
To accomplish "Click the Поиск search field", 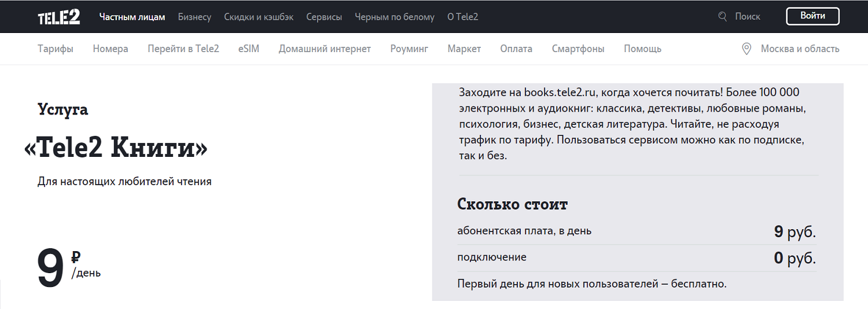I will tap(747, 17).
